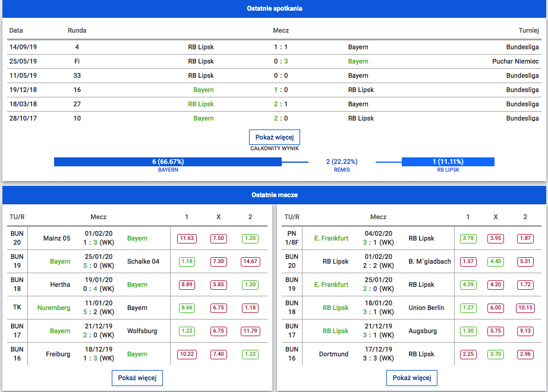Open the Nuremberg team link
548x392 pixels.
pyautogui.click(x=53, y=308)
